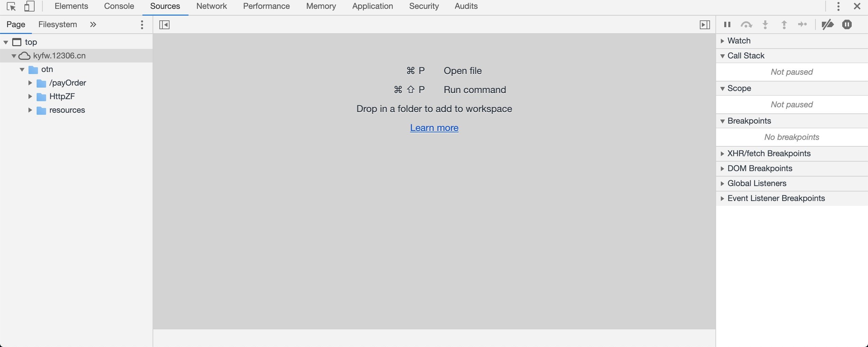
Task: Open the navigator panel's more options menu
Action: [141, 24]
